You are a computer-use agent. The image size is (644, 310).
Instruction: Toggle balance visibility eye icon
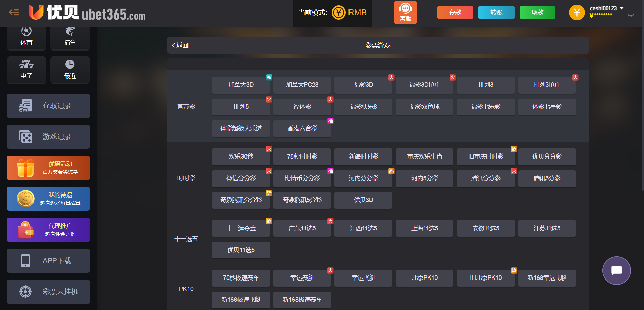click(631, 15)
